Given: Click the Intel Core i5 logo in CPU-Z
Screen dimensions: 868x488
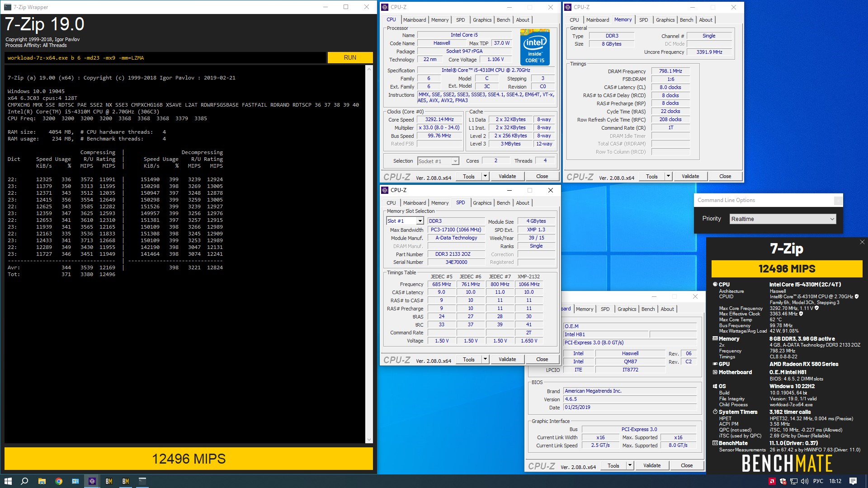Looking at the screenshot, I should click(x=535, y=47).
